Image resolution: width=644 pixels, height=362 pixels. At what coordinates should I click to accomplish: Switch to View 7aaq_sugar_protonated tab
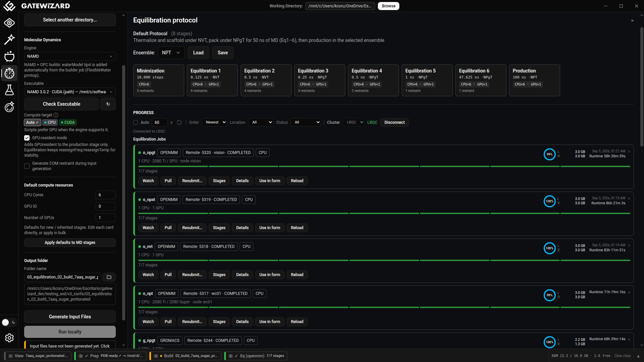point(38,356)
